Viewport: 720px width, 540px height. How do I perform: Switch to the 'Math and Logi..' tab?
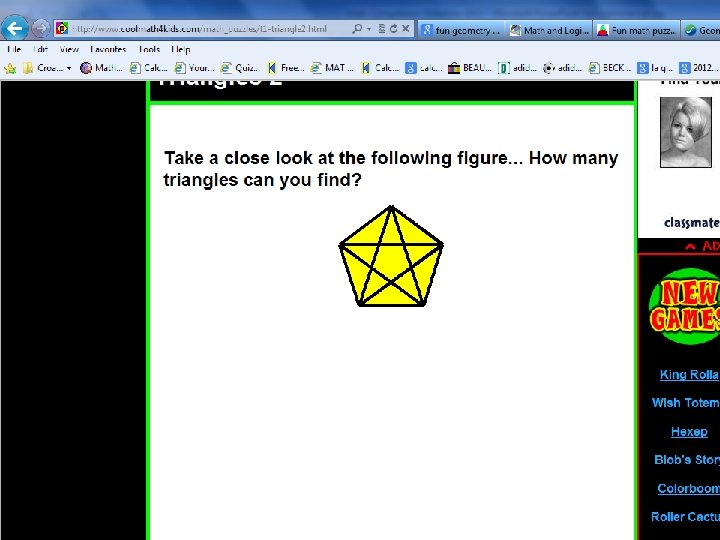click(549, 30)
